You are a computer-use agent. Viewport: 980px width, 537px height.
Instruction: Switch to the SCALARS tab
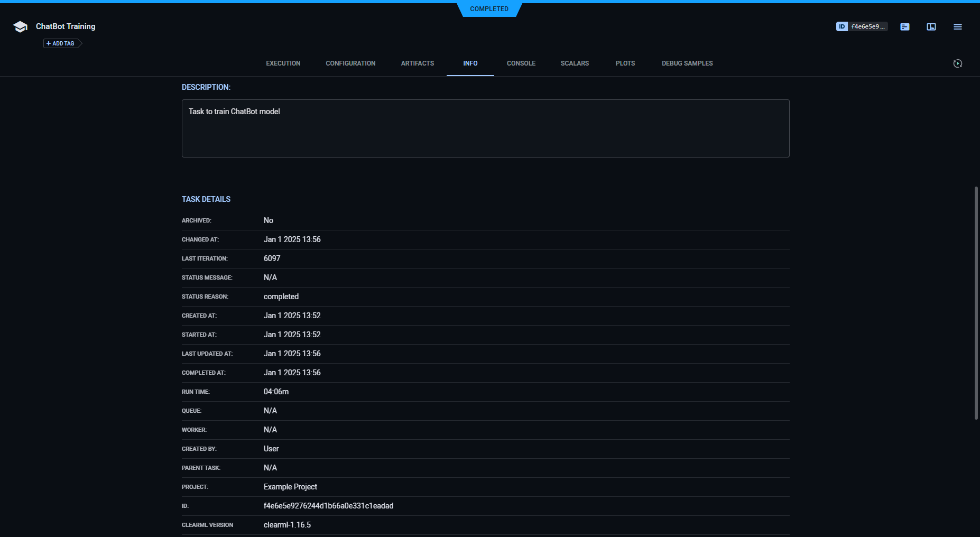(575, 63)
